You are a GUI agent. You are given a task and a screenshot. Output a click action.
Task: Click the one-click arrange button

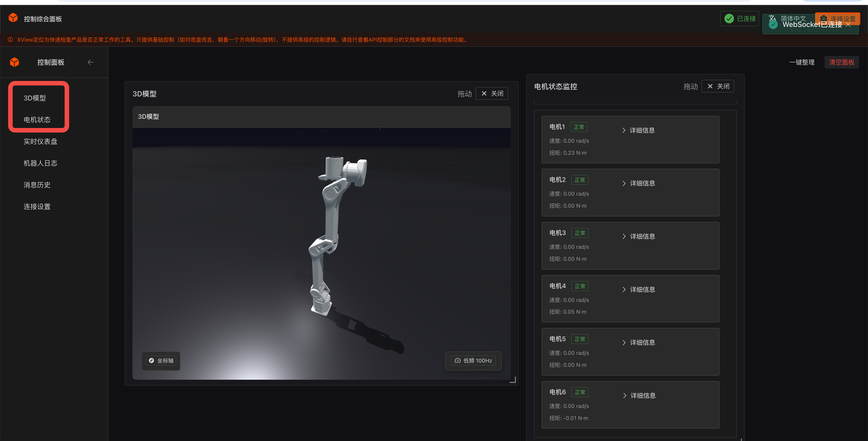(x=802, y=62)
